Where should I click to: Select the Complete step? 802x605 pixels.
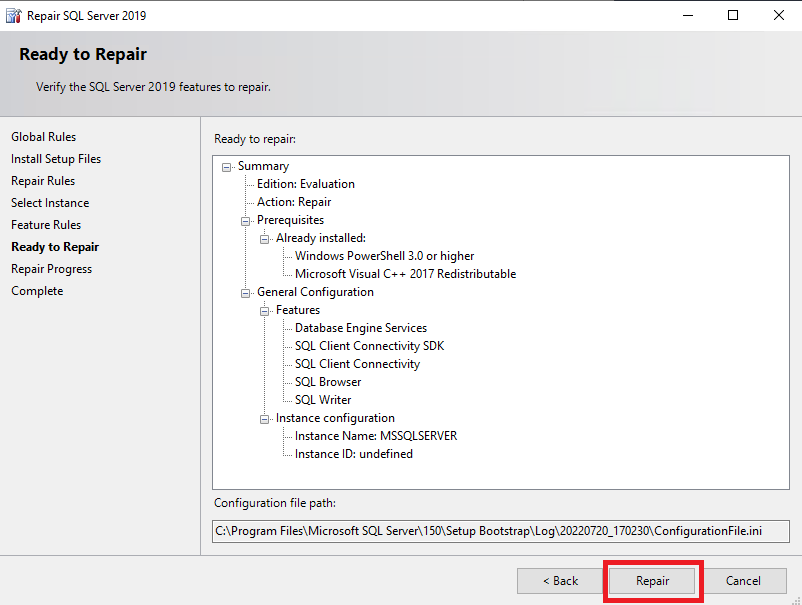[x=37, y=291]
